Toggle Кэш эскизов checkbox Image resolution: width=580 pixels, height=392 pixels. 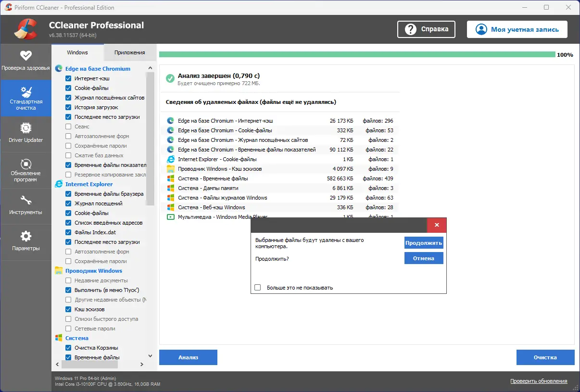point(68,309)
